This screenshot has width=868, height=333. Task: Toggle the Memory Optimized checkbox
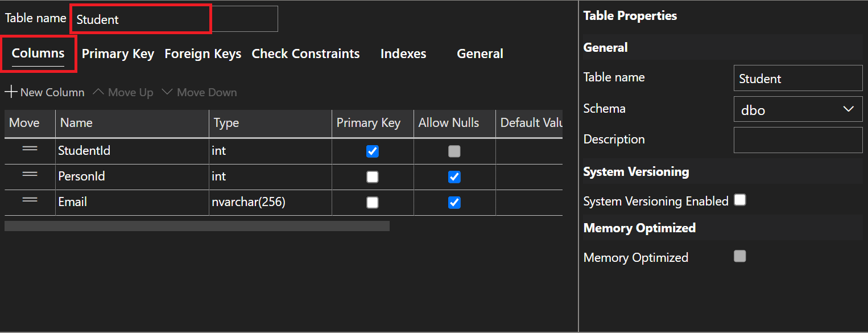(739, 256)
